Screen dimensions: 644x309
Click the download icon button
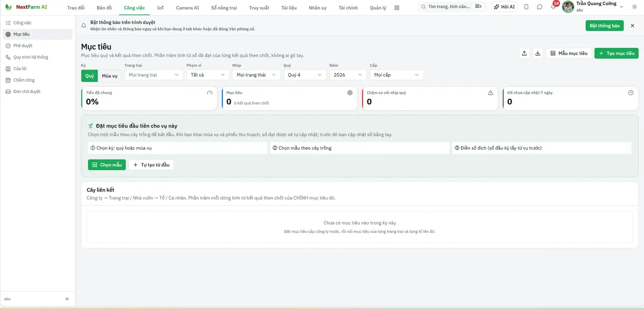click(538, 53)
